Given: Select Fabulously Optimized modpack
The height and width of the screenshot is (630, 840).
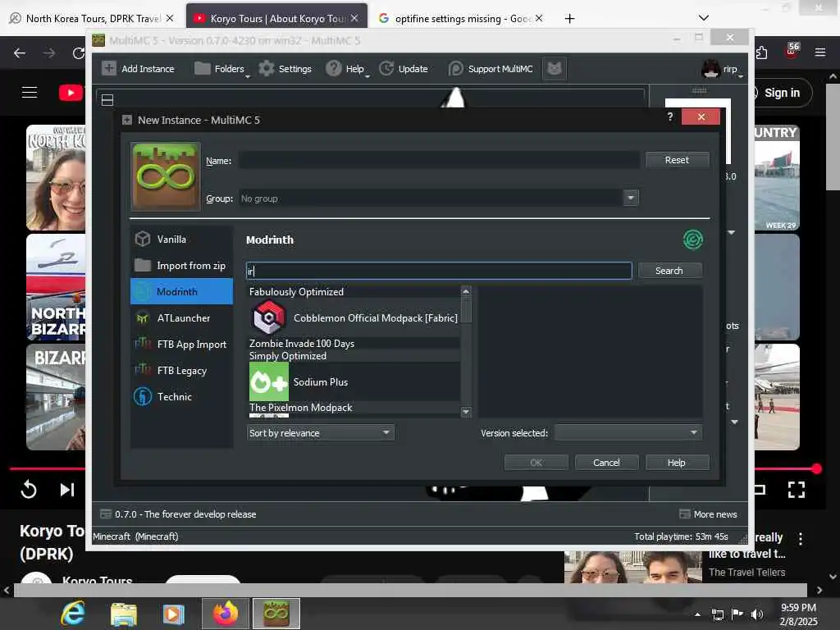Looking at the screenshot, I should [x=354, y=291].
